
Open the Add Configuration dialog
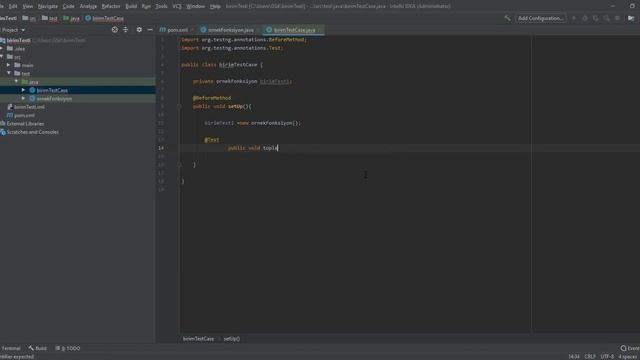pyautogui.click(x=540, y=18)
